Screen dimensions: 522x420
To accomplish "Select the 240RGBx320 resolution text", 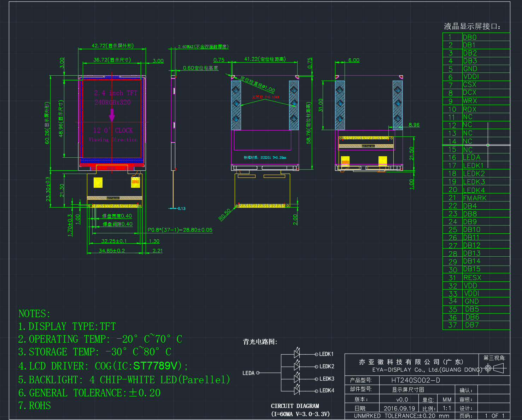I will point(112,102).
